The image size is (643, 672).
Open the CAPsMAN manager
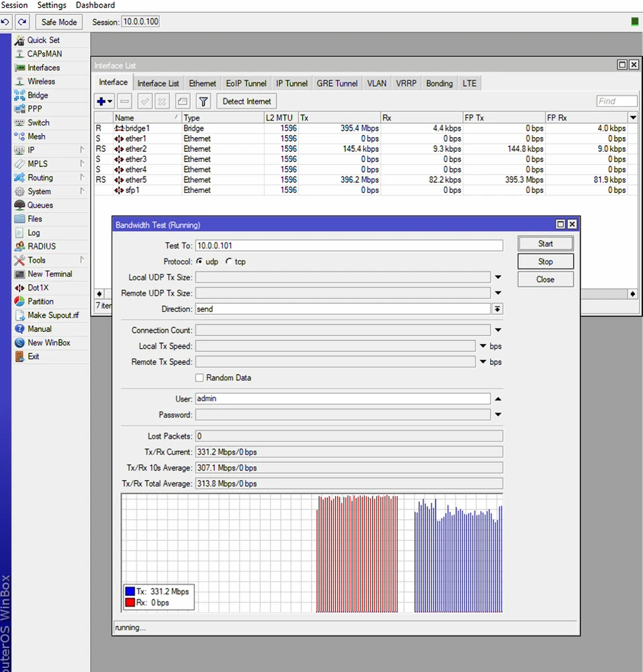click(x=44, y=54)
